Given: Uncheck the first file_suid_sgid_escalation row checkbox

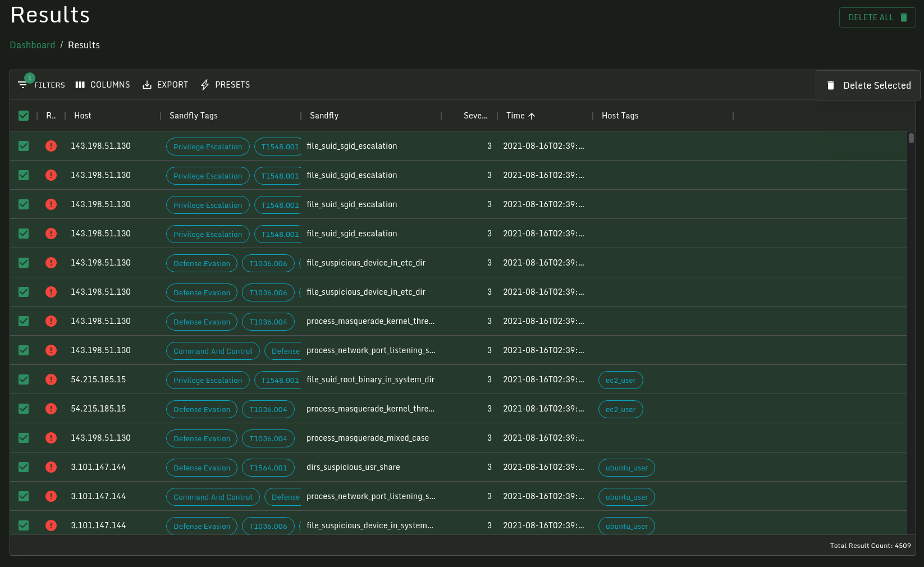Looking at the screenshot, I should pyautogui.click(x=24, y=146).
